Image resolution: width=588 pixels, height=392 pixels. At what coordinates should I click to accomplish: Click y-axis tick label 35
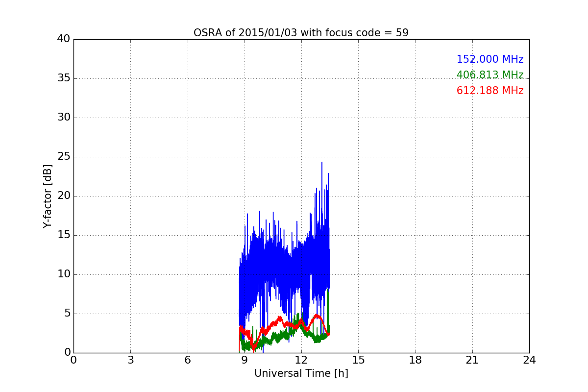(x=64, y=78)
